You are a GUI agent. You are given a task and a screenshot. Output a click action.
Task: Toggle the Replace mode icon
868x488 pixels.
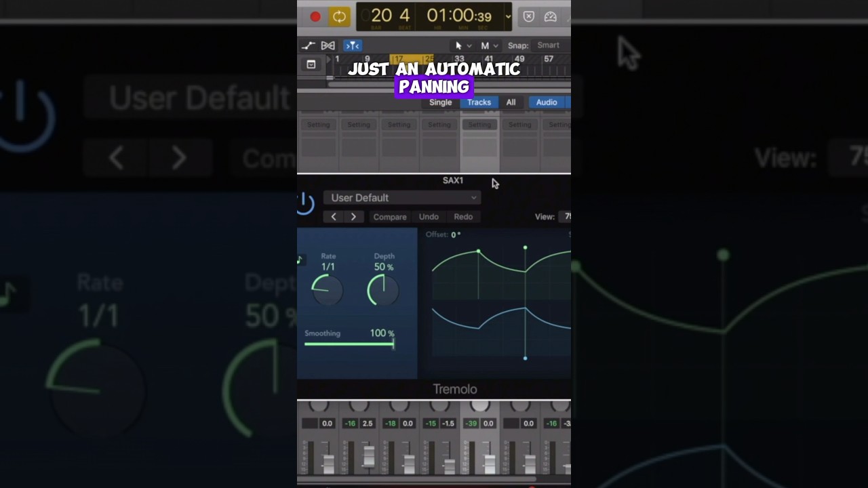click(x=529, y=17)
